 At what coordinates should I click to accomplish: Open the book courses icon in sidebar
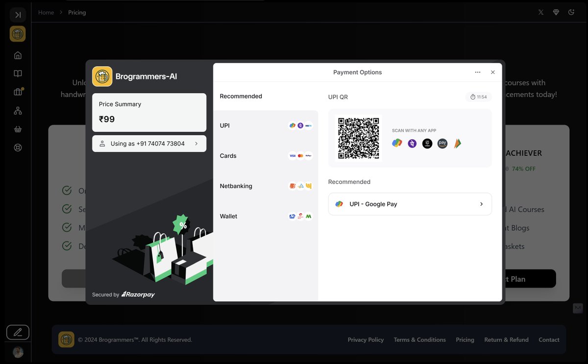click(18, 73)
